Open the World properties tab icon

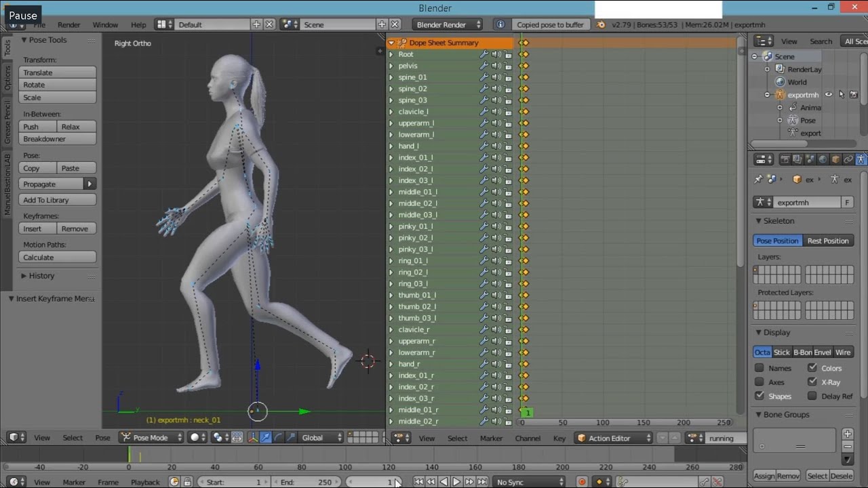(823, 160)
